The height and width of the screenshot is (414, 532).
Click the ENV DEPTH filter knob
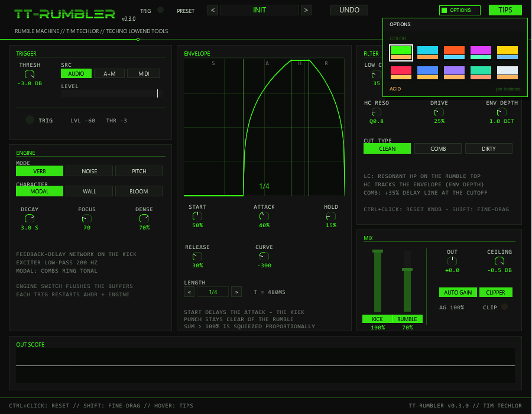(x=501, y=112)
